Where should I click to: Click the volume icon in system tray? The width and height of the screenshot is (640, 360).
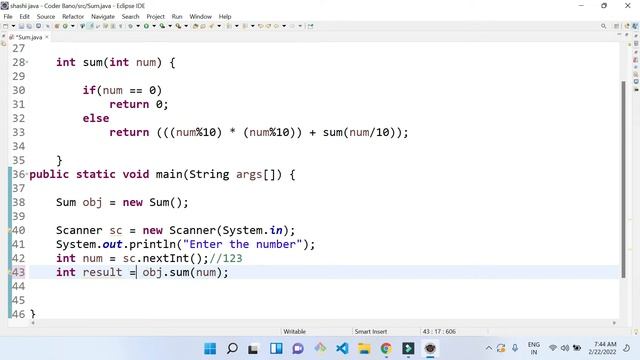[564, 348]
